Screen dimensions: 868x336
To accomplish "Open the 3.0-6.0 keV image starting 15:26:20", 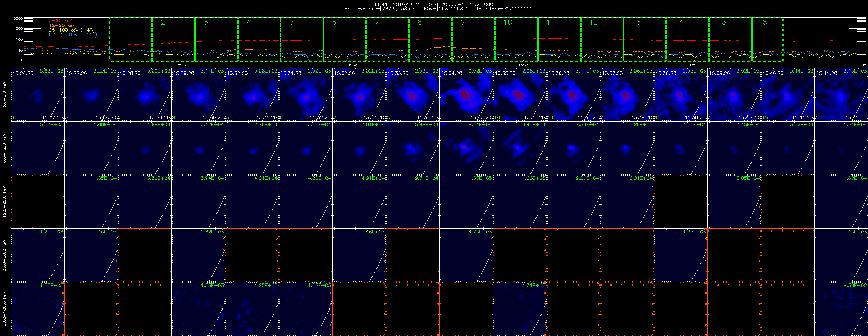I will click(38, 94).
